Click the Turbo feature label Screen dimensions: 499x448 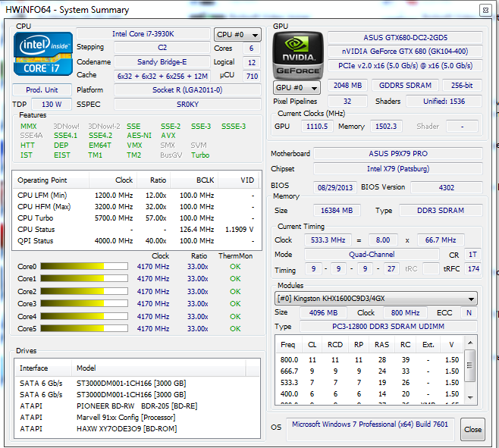(x=200, y=155)
